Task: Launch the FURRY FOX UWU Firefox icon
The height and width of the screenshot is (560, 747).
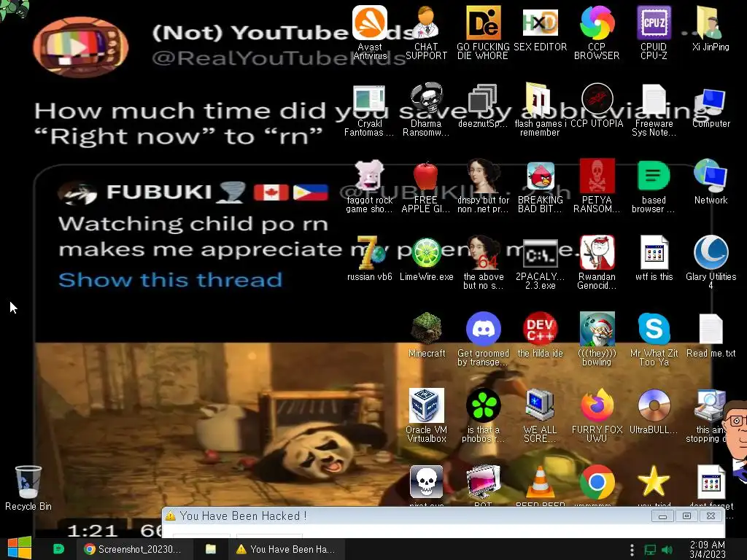Action: 597,416
